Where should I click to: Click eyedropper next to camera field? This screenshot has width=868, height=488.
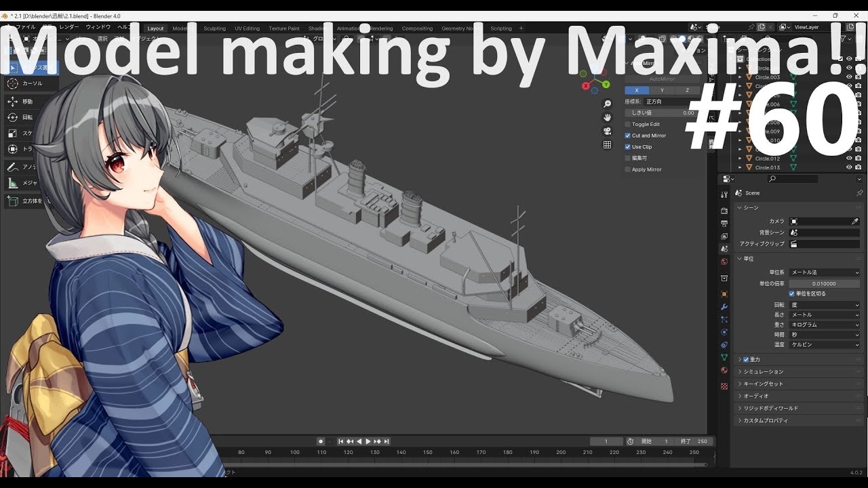[854, 222]
